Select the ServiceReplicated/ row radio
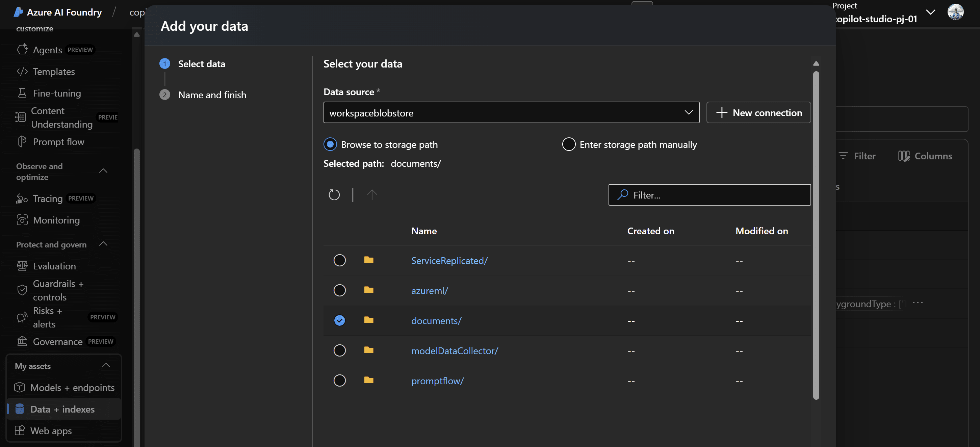This screenshot has height=447, width=980. tap(340, 260)
